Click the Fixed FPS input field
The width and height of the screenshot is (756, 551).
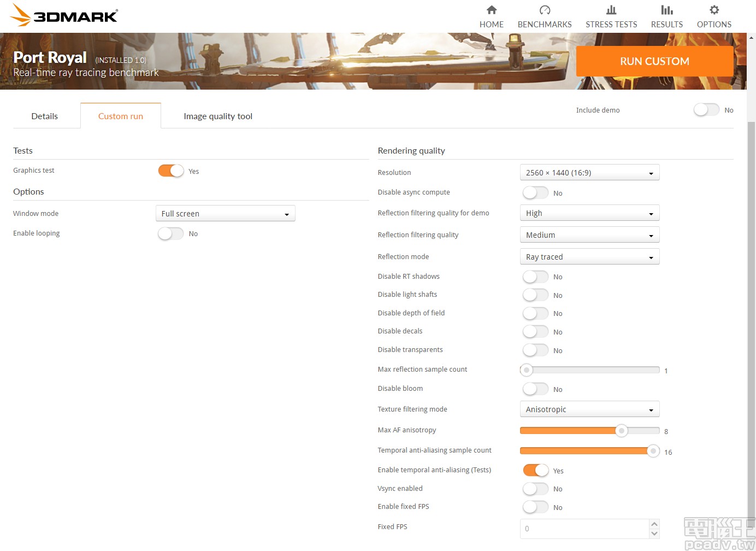pos(584,529)
